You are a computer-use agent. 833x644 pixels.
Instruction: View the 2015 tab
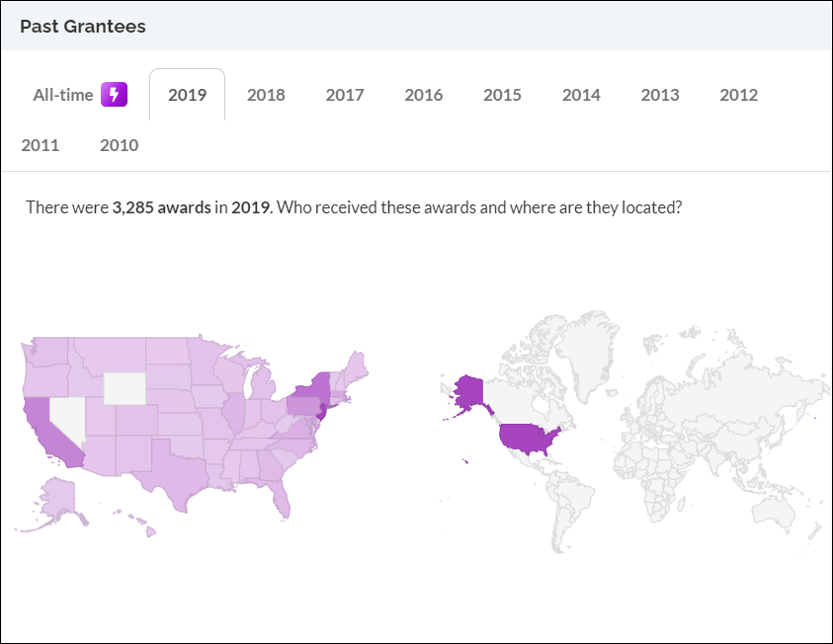502,95
